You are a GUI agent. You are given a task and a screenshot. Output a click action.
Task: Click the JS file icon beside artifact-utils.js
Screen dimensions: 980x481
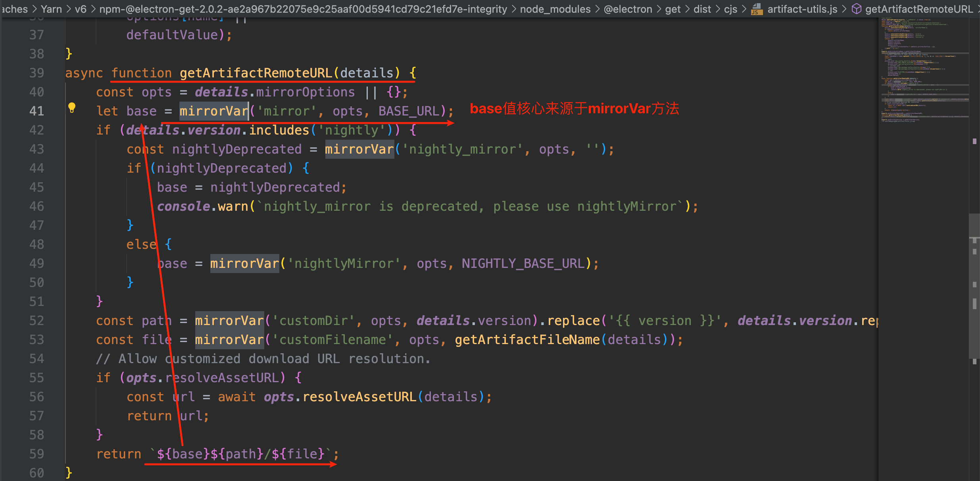coord(757,9)
